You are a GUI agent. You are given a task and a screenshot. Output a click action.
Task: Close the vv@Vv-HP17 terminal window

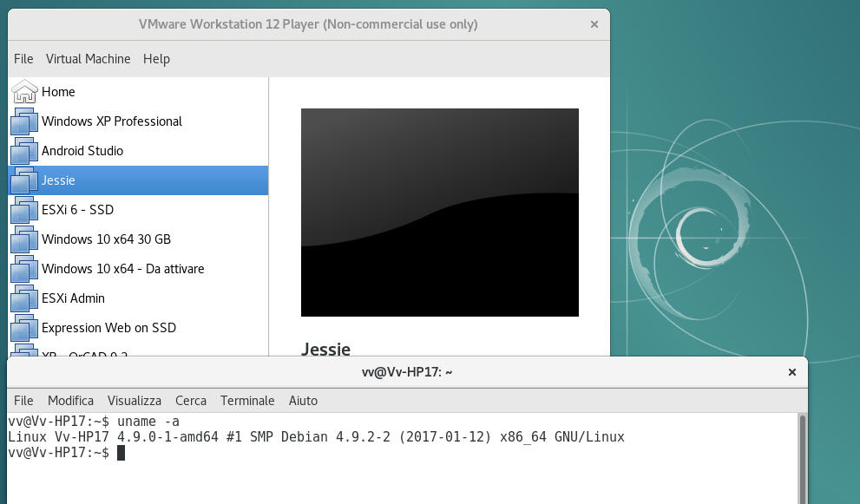[x=792, y=372]
